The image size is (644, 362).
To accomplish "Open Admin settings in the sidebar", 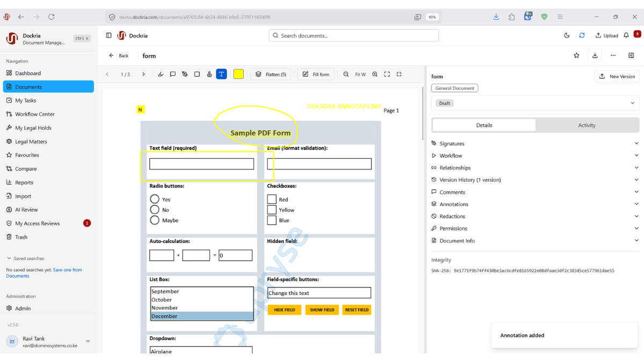I will pos(48,308).
